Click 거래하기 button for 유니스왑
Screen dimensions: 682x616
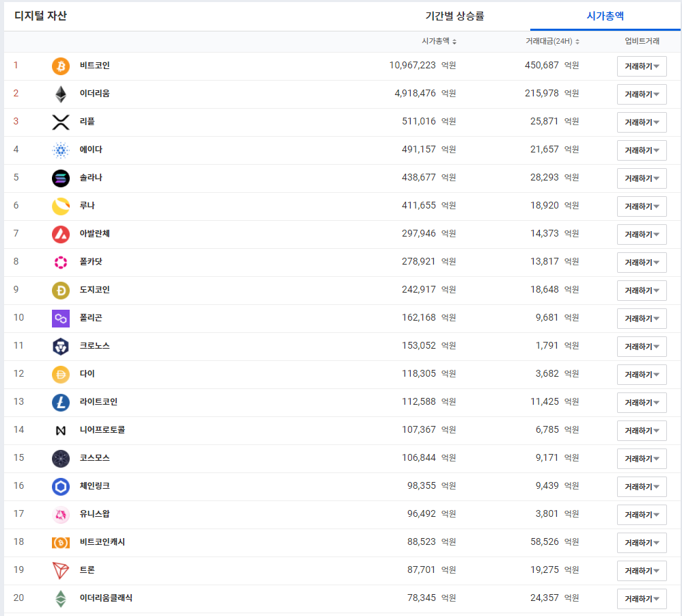pyautogui.click(x=642, y=515)
